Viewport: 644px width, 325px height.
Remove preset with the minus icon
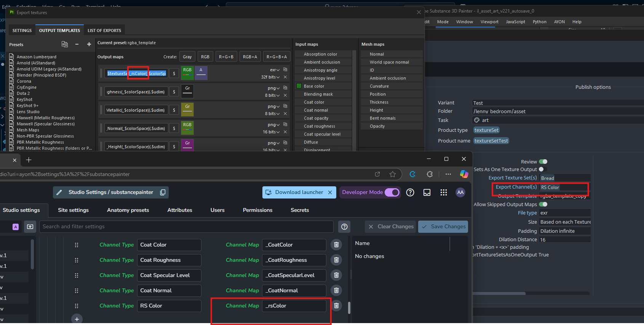pyautogui.click(x=77, y=44)
